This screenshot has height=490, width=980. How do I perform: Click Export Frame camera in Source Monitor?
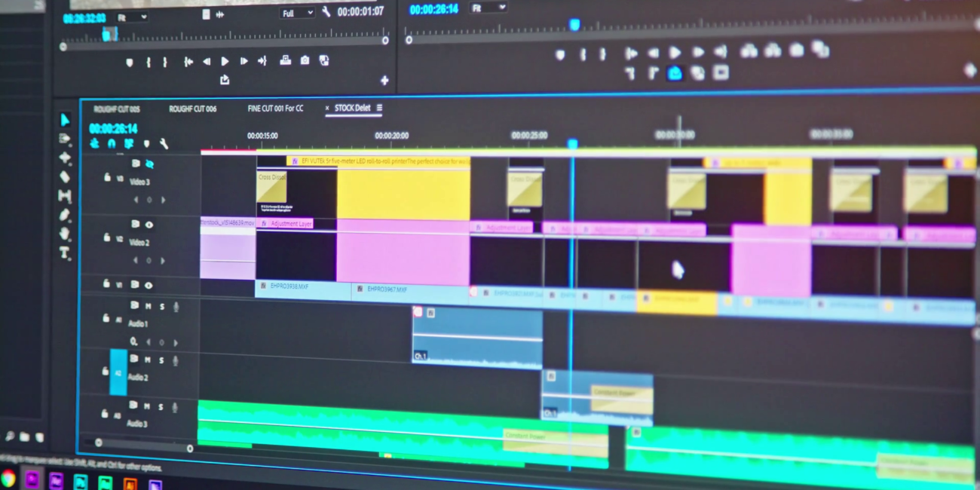pos(305,61)
